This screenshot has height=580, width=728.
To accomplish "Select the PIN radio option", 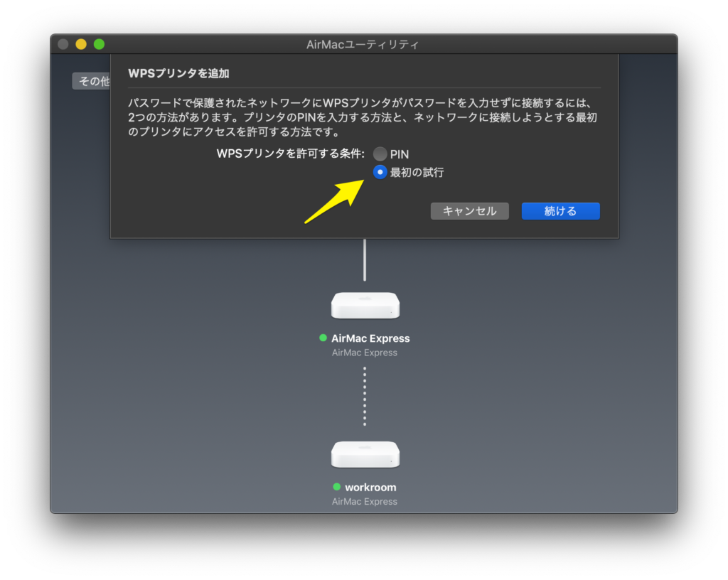I will coord(380,154).
